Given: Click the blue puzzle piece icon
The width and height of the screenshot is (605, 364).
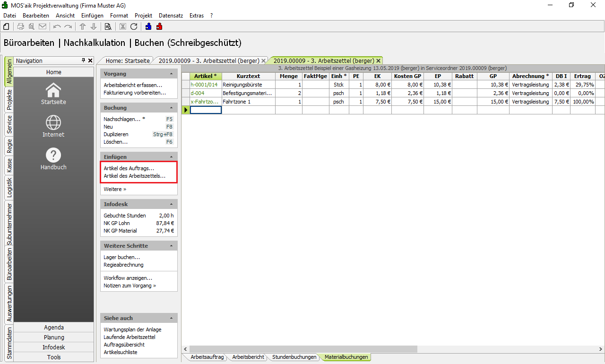Looking at the screenshot, I should (x=148, y=26).
